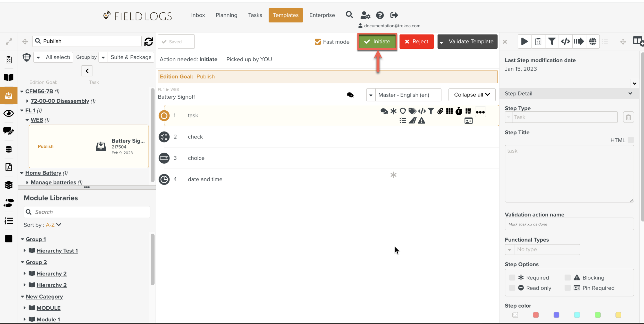
Task: Click the globe icon in right toolbar
Action: [x=592, y=41]
